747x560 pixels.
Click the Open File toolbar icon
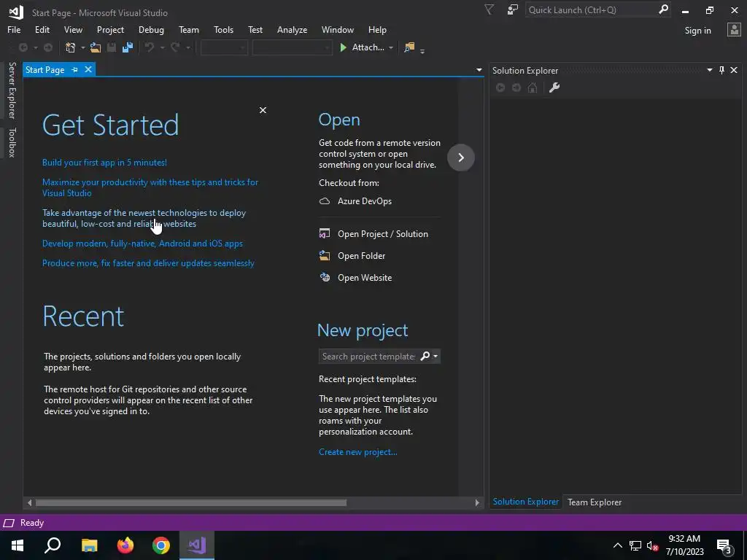pyautogui.click(x=96, y=47)
